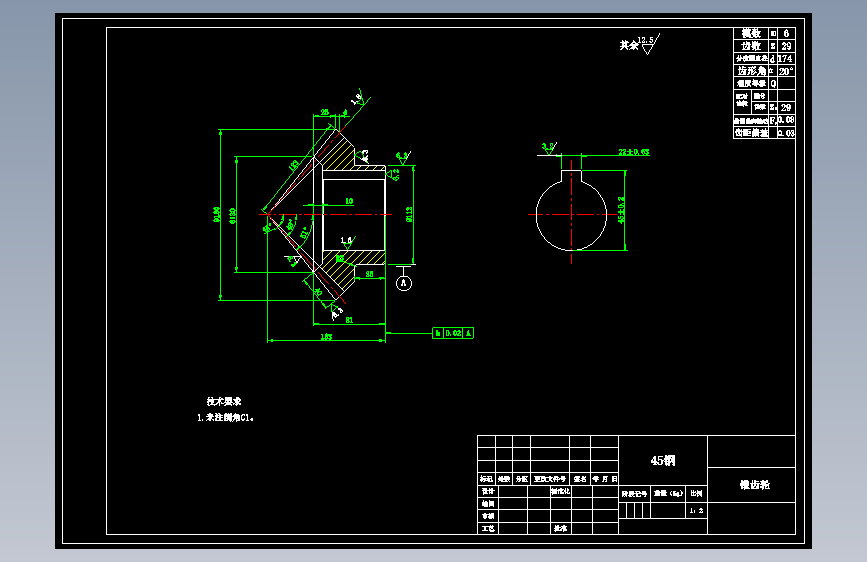Select the '45±0.2' keyway height dimension
Image resolution: width=867 pixels, height=562 pixels.
[x=621, y=210]
